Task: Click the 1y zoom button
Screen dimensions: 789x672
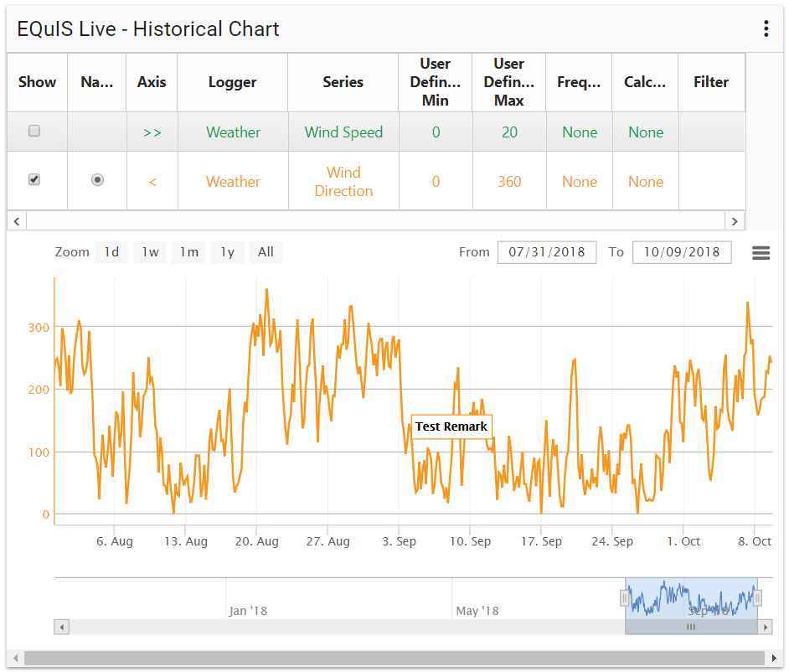Action: click(227, 252)
